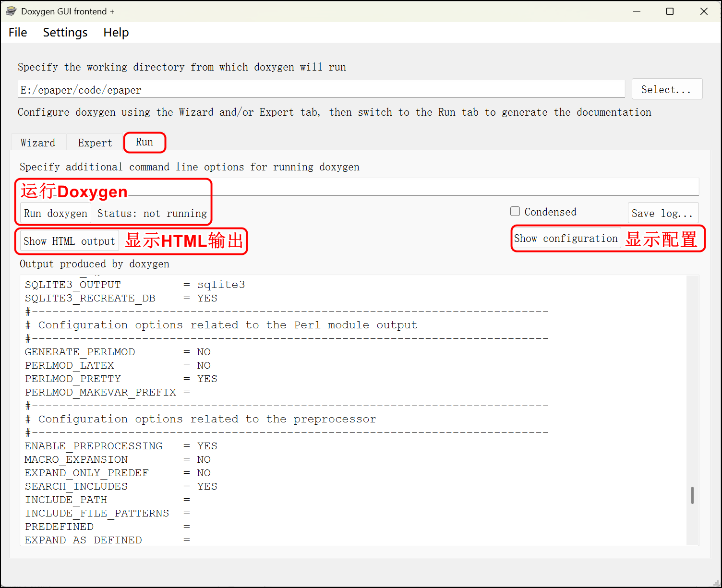This screenshot has width=722, height=588.
Task: Open the Settings menu
Action: pyautogui.click(x=65, y=32)
